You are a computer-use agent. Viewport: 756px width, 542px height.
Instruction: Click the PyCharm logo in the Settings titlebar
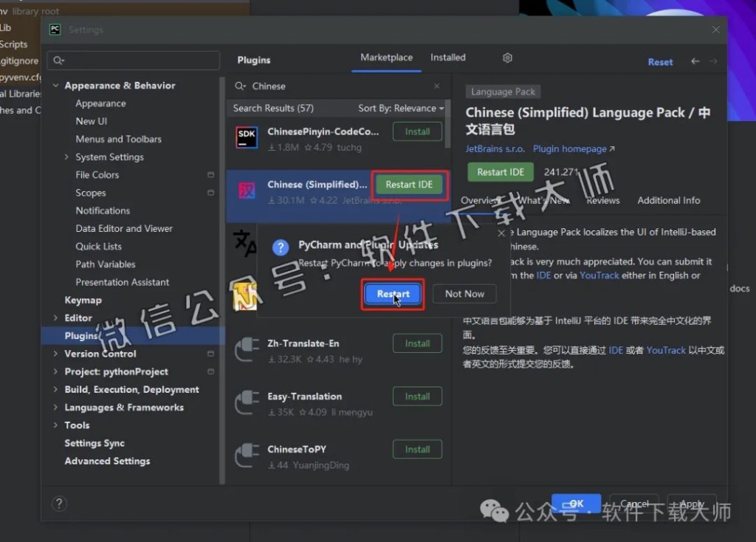(54, 30)
